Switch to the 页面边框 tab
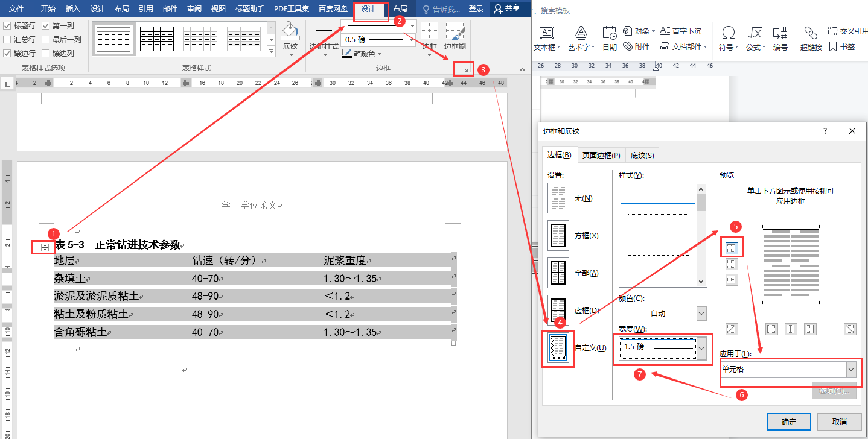The height and width of the screenshot is (439, 868). tap(601, 156)
